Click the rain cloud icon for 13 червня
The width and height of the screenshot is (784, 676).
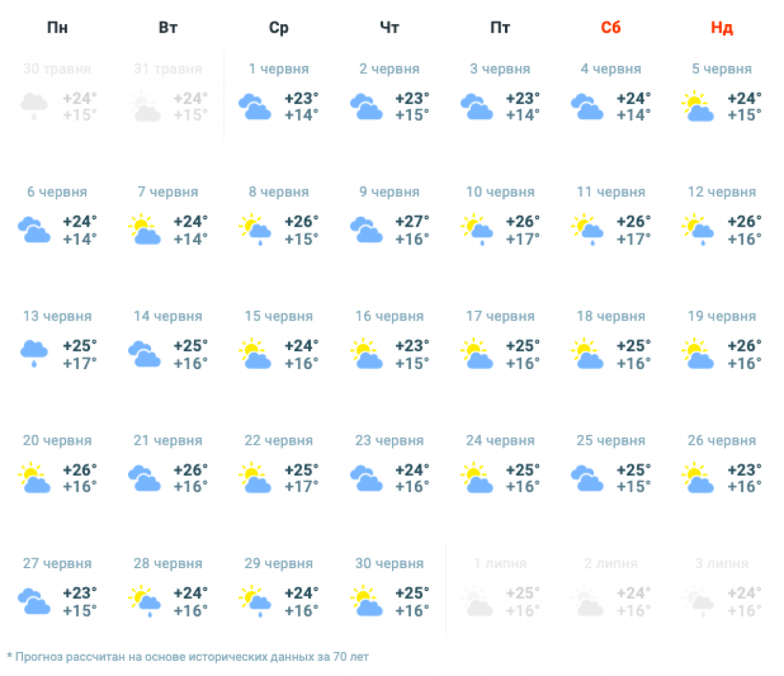pyautogui.click(x=34, y=353)
